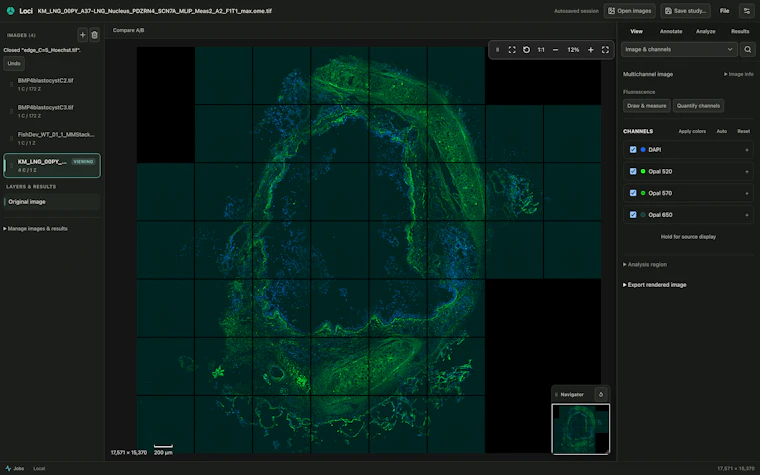Click drag handle of KM_LNG_00PY row
Image resolution: width=760 pixels, height=475 pixels.
coord(12,165)
